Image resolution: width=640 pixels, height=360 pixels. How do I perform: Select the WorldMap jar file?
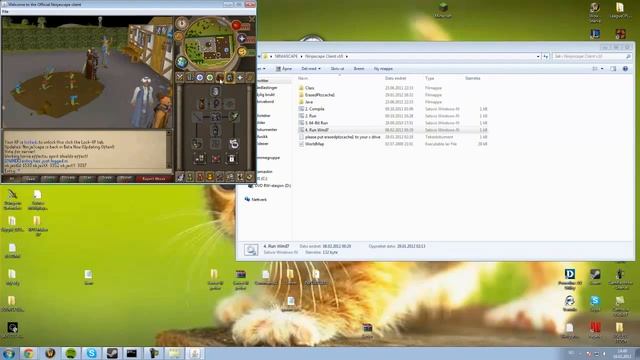tap(314, 144)
